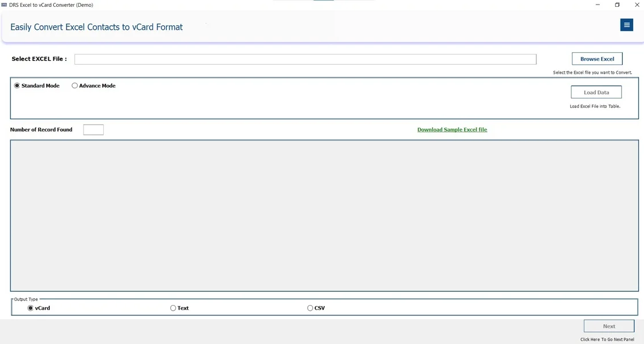Set output type to CSV
The image size is (644, 344).
tap(309, 307)
